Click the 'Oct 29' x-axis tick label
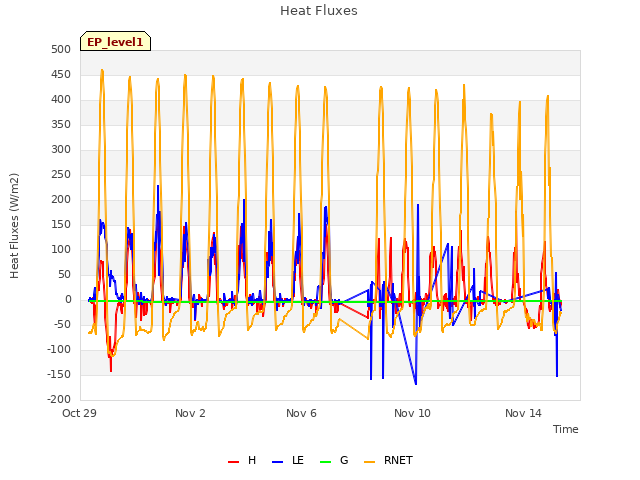 tap(79, 413)
